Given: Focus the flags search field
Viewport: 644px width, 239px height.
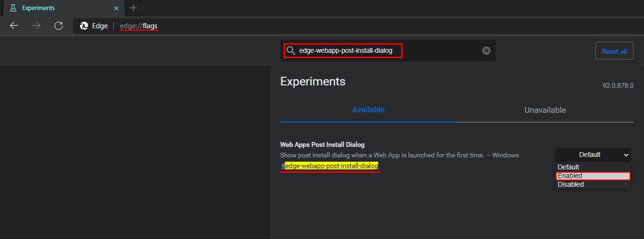Looking at the screenshot, I should coord(388,50).
